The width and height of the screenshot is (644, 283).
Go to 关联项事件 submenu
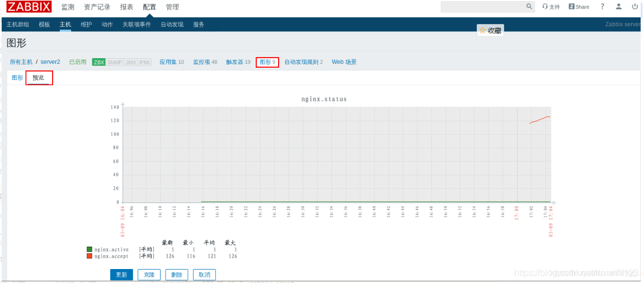pyautogui.click(x=137, y=25)
